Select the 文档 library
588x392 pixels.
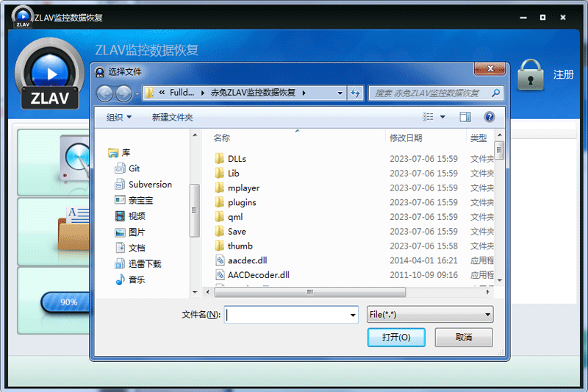[x=130, y=248]
